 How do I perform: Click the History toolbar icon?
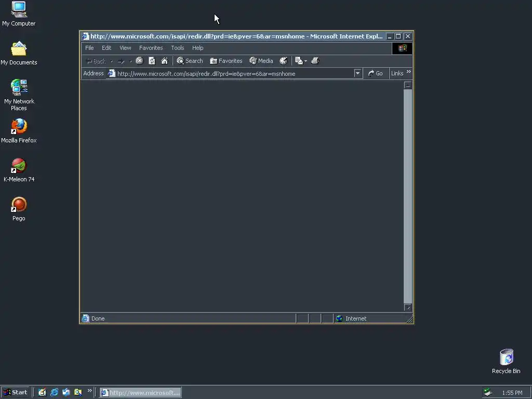283,61
